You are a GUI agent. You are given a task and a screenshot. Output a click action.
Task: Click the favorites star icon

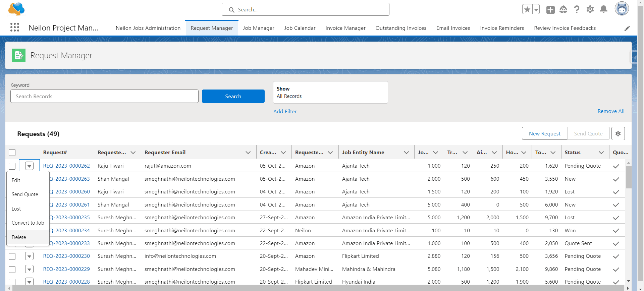(x=527, y=9)
